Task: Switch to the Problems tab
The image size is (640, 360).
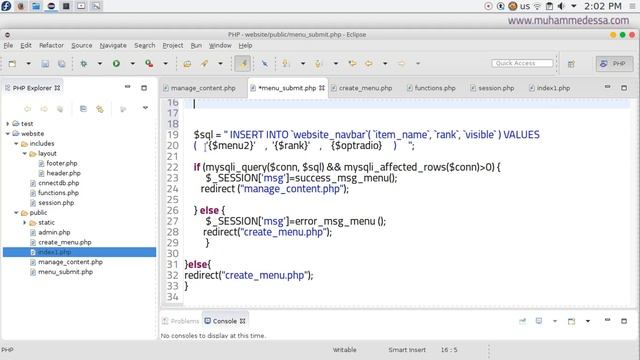Action: click(180, 321)
